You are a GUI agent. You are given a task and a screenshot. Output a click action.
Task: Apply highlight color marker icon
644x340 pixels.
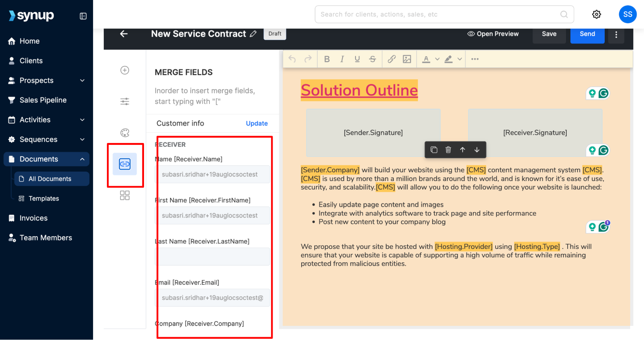[x=448, y=59]
